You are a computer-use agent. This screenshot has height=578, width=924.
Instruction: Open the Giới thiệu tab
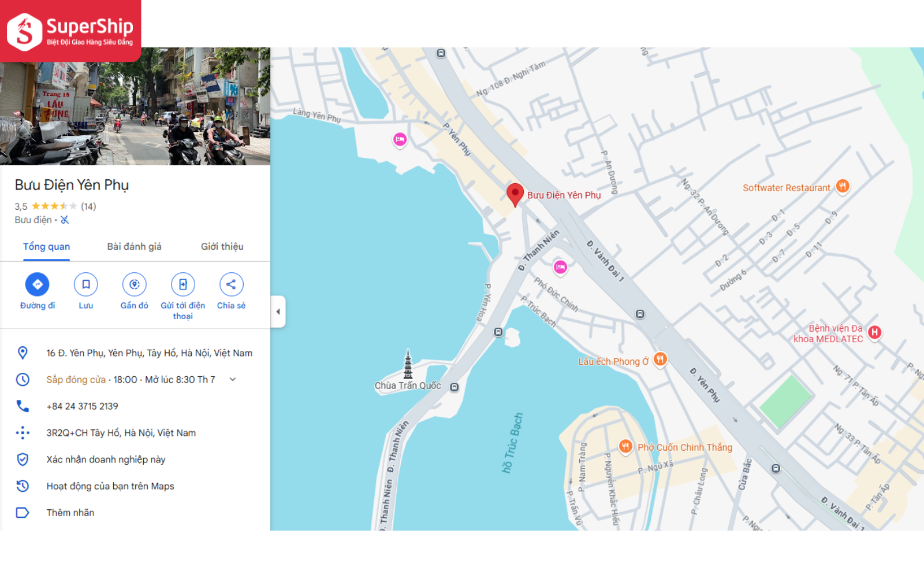click(x=222, y=247)
